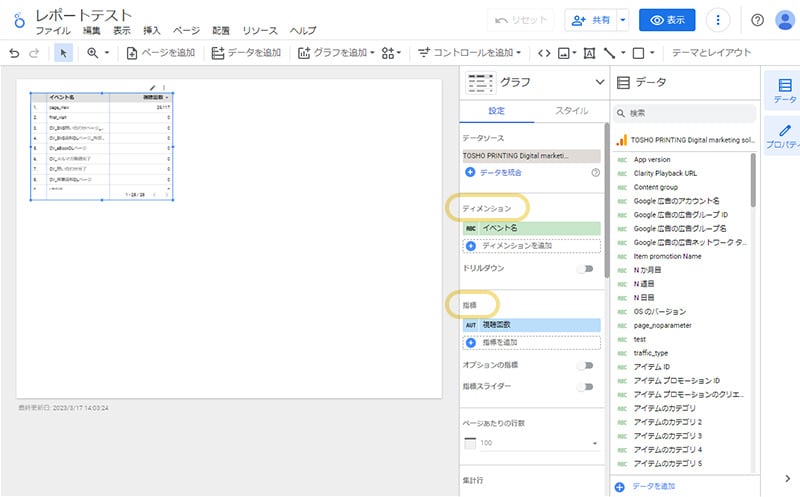Open the ヘルプ menu

pyautogui.click(x=303, y=31)
